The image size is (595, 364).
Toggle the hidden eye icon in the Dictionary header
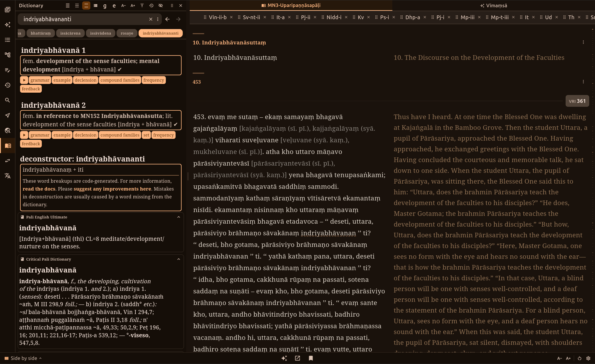click(161, 6)
